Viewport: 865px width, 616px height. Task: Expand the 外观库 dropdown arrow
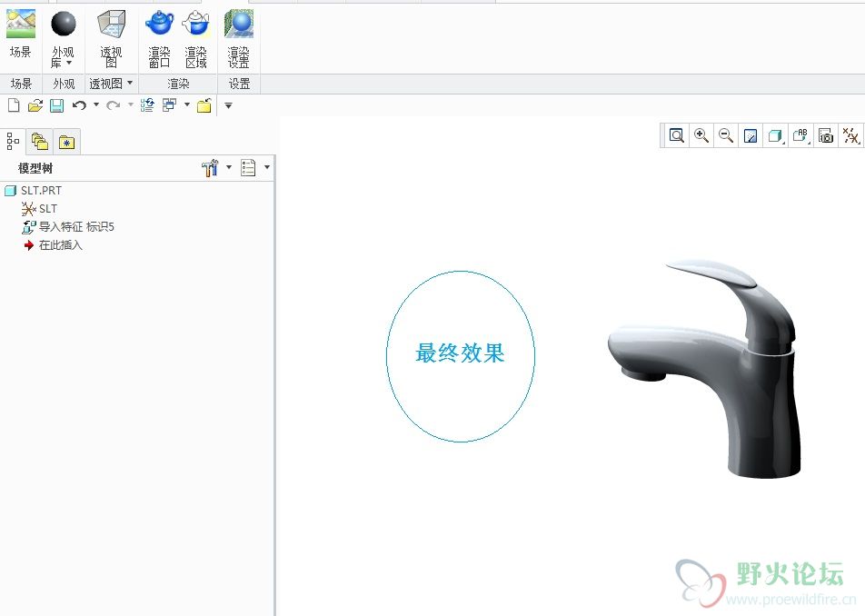pyautogui.click(x=69, y=64)
